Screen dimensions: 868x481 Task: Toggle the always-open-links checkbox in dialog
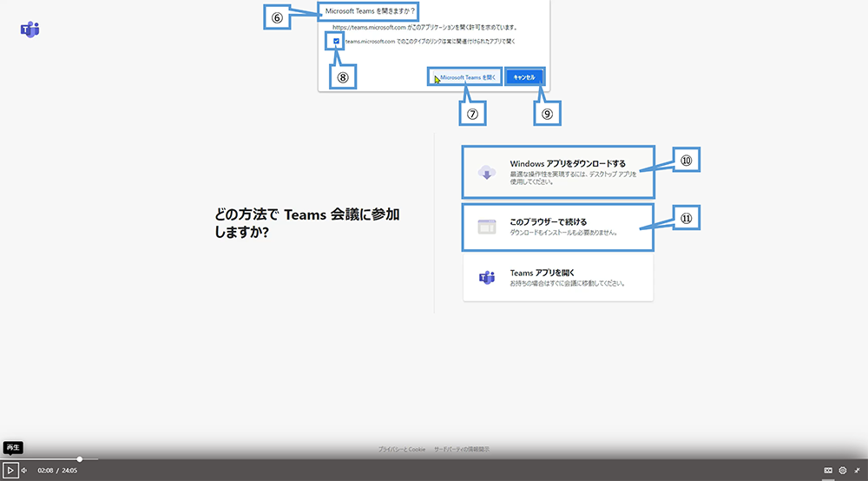tap(336, 41)
